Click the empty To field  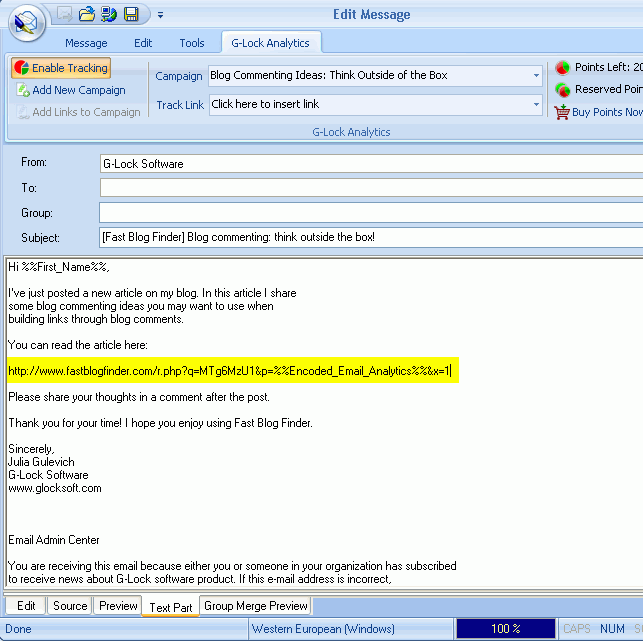pos(371,188)
